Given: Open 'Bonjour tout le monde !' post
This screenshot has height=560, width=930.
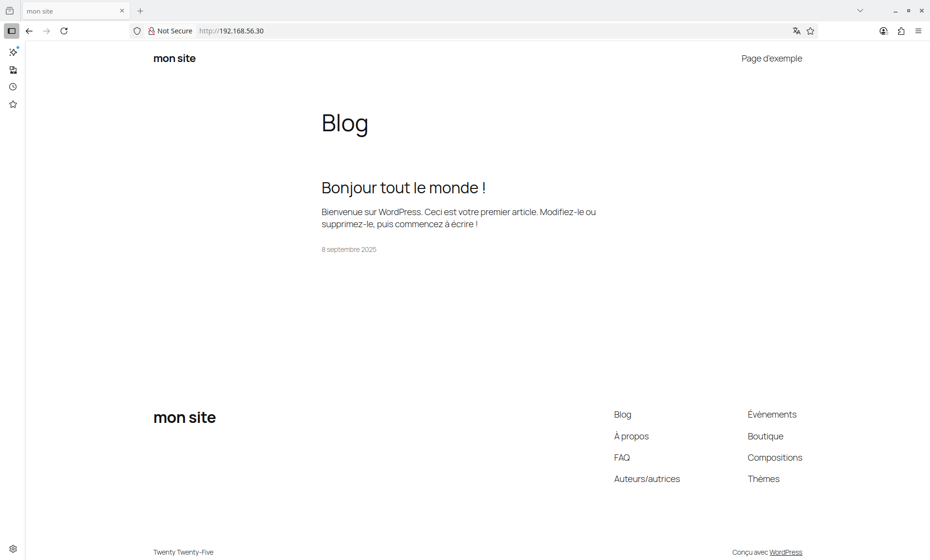Looking at the screenshot, I should (403, 188).
